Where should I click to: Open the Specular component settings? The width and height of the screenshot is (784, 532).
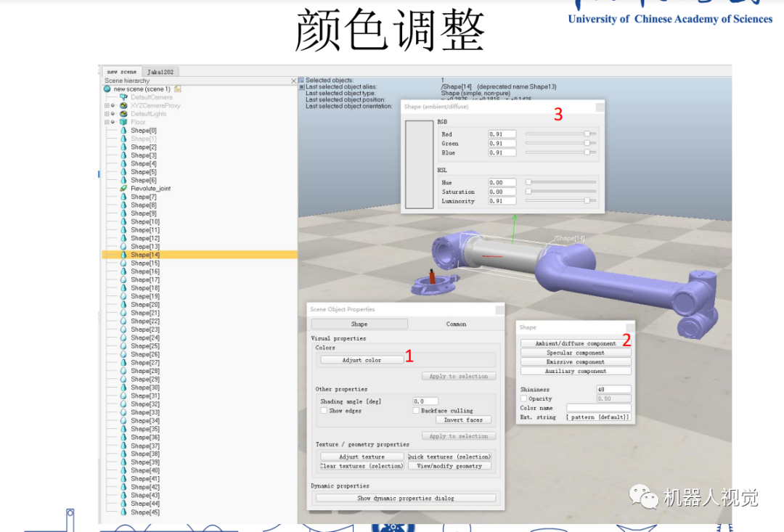point(575,352)
